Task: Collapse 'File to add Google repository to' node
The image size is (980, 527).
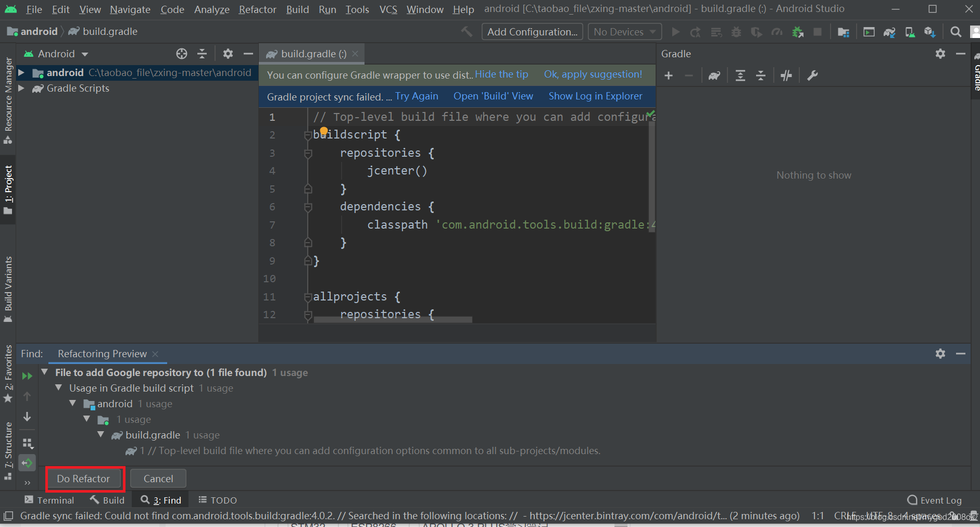Action: point(45,372)
